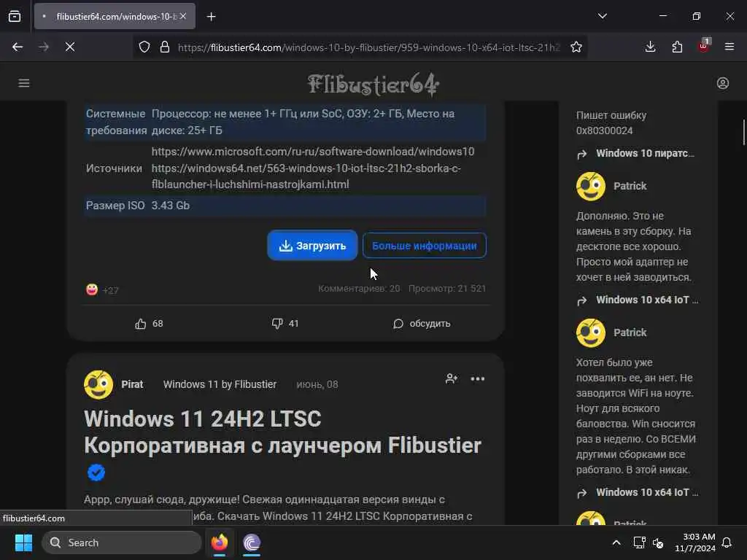
Task: Open the site hamburger menu
Action: click(x=24, y=83)
